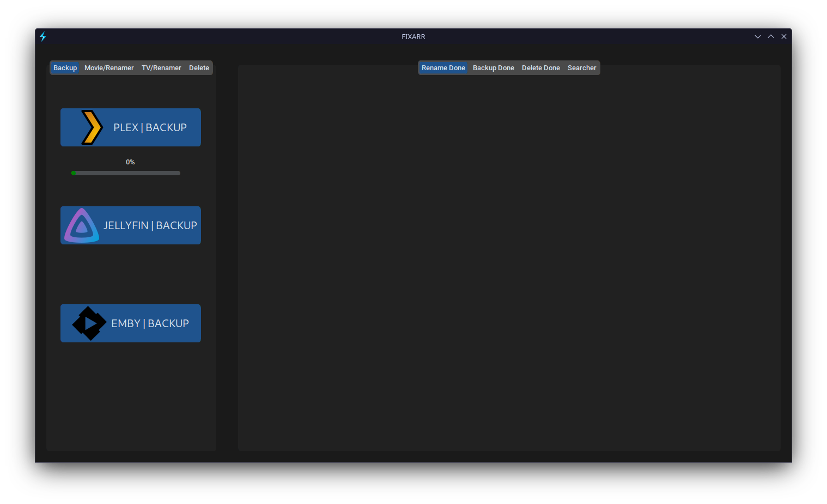
Task: Open the Searcher tab
Action: (582, 68)
